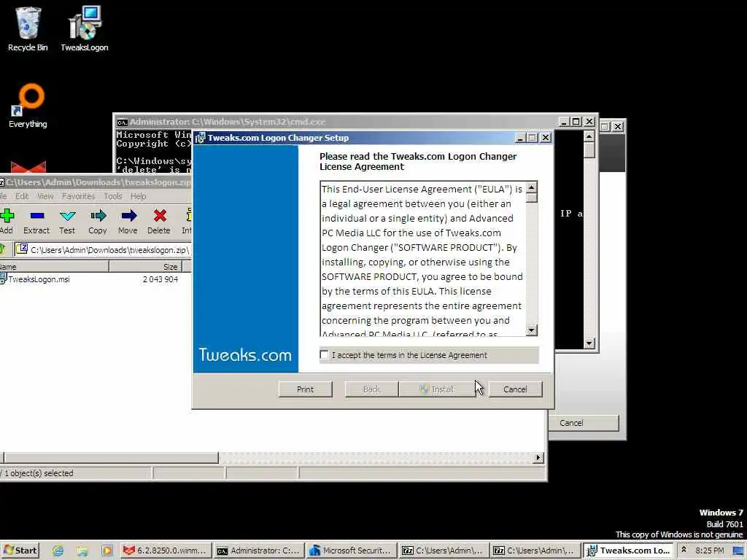Click the 8:25 PM system clock
Viewport: 747px width, 560px height.
pos(709,551)
